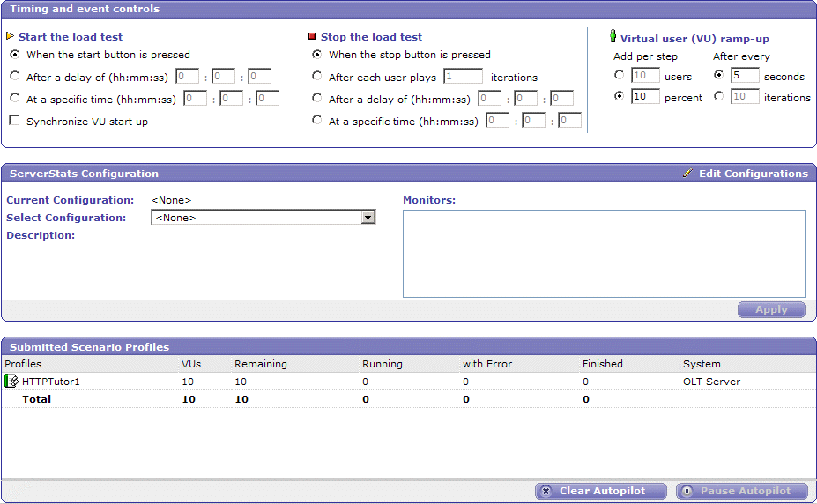
Task: Click the X icon on Clear Autopilot
Action: pyautogui.click(x=546, y=491)
